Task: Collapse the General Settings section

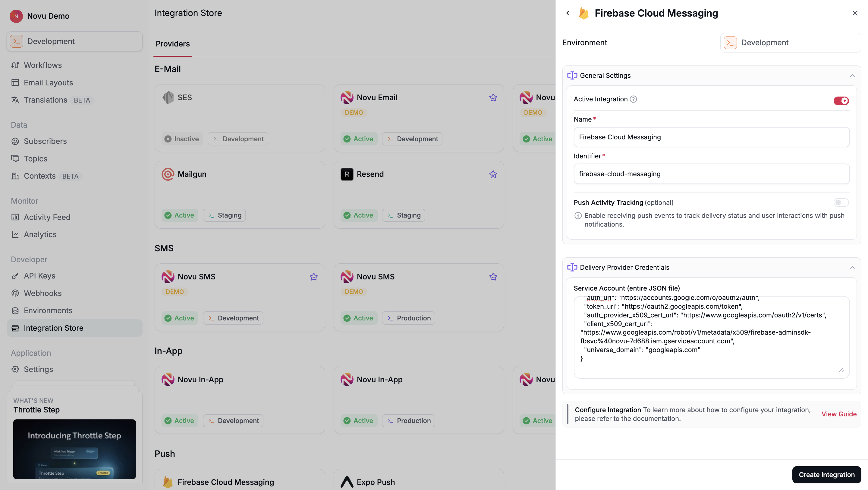Action: tap(852, 75)
